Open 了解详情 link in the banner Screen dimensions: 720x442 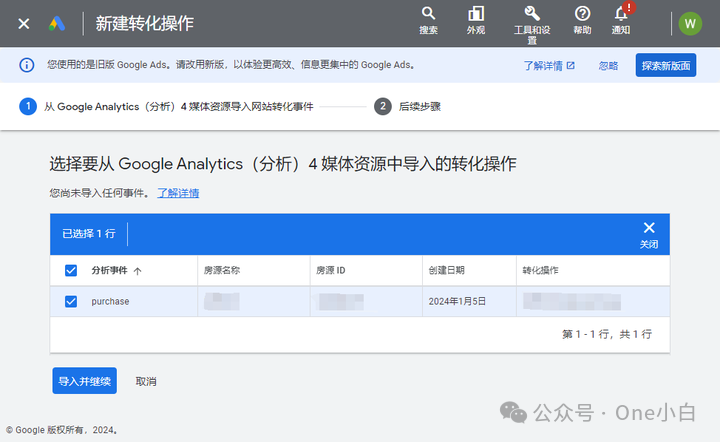tap(549, 66)
